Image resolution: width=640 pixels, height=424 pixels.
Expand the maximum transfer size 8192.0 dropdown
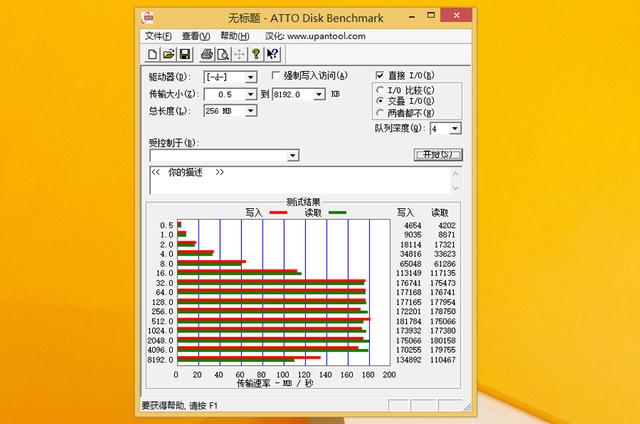click(x=319, y=94)
